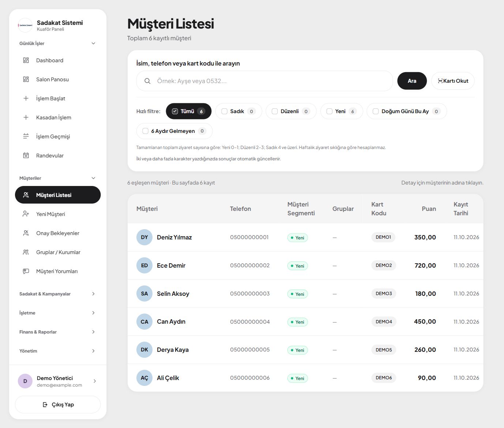Viewport: 504px width, 428px height.
Task: Navigate to Randevular
Action: [x=58, y=156]
